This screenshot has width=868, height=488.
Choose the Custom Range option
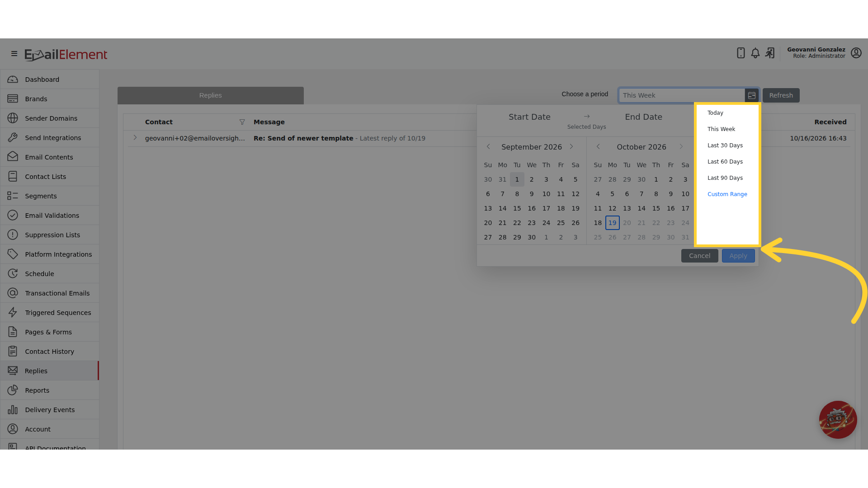[x=727, y=194]
